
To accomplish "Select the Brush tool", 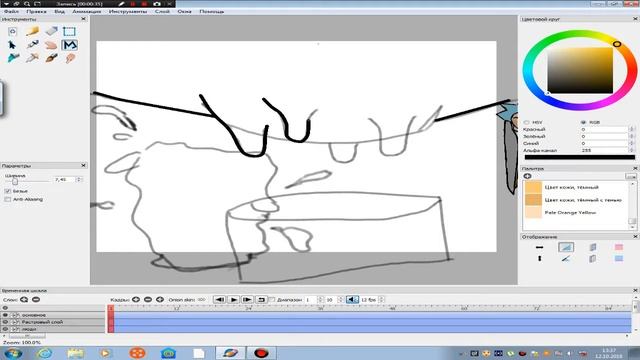I will coord(51,58).
